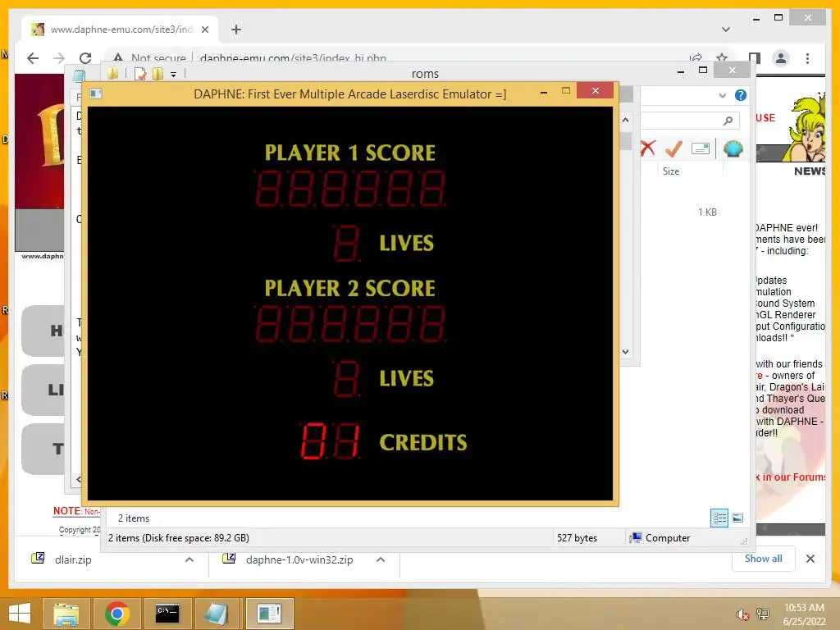Viewport: 840px width, 630px height.
Task: Go forward in Chrome browser
Action: [59, 58]
